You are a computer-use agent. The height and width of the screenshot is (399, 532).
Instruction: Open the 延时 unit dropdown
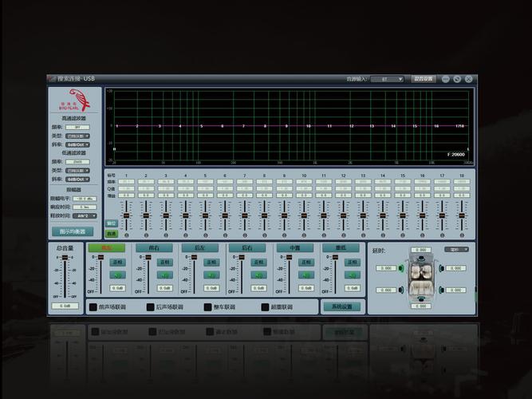pyautogui.click(x=457, y=249)
